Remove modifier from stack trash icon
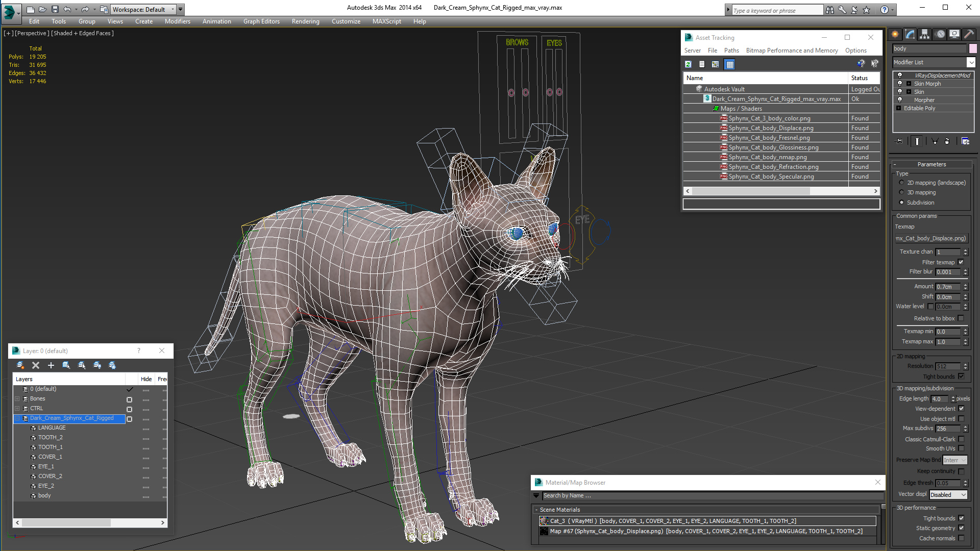This screenshot has width=980, height=551. tap(947, 141)
